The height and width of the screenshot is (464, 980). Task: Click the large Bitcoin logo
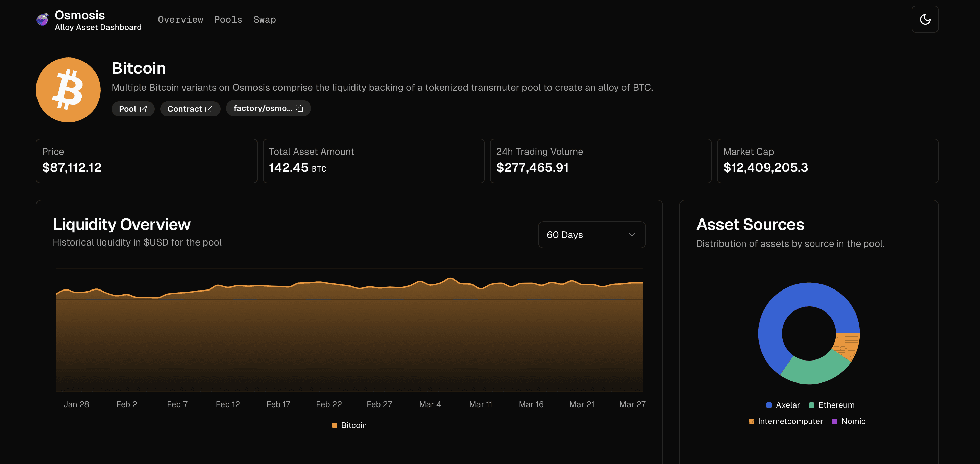pyautogui.click(x=68, y=90)
